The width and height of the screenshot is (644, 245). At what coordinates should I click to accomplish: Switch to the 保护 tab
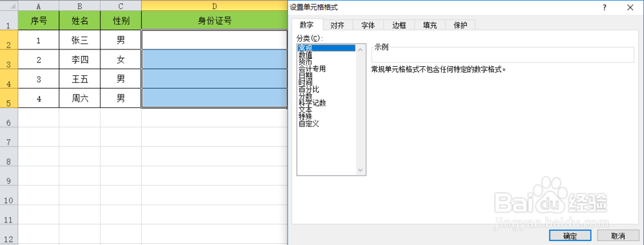460,25
